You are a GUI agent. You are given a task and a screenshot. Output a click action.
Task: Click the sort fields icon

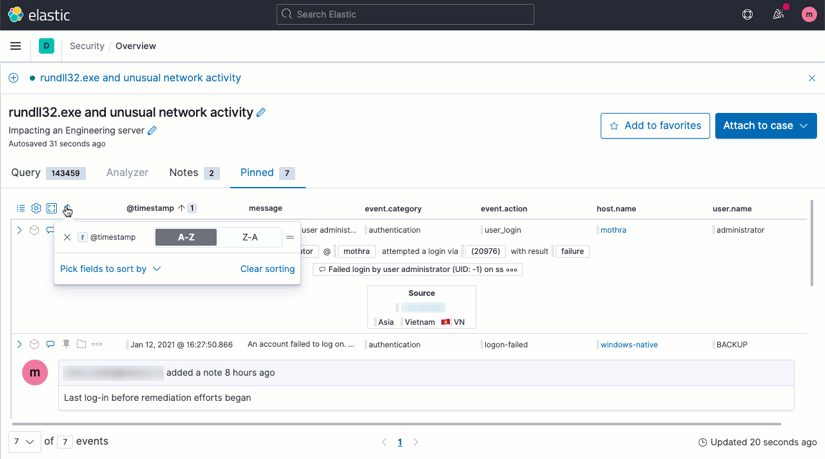(67, 208)
